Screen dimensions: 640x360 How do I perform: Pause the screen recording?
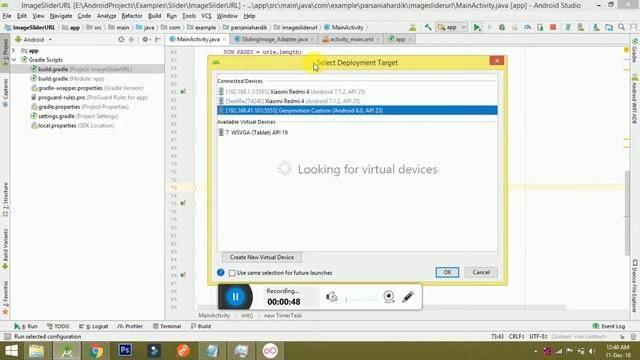(236, 297)
